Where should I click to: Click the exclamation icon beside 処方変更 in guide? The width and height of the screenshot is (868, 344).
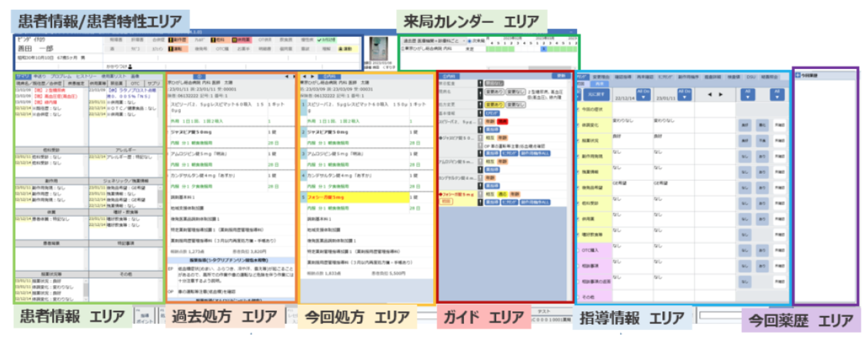click(x=480, y=104)
